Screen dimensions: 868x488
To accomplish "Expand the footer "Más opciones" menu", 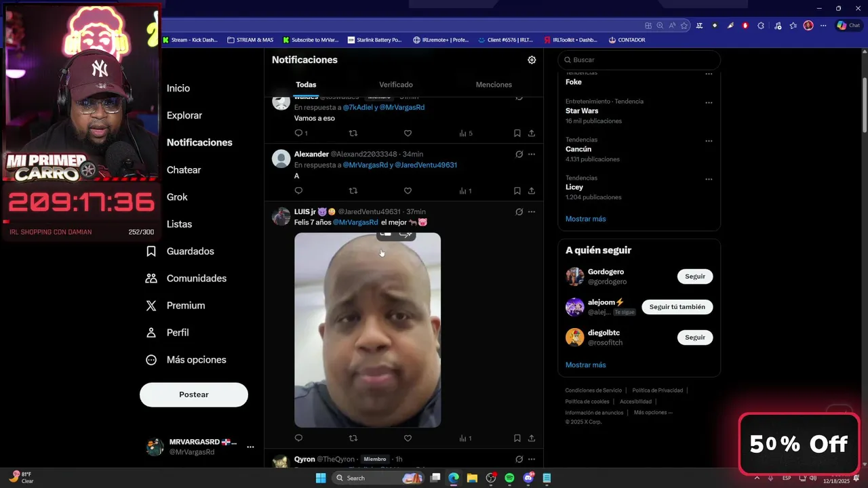I will coord(653,412).
